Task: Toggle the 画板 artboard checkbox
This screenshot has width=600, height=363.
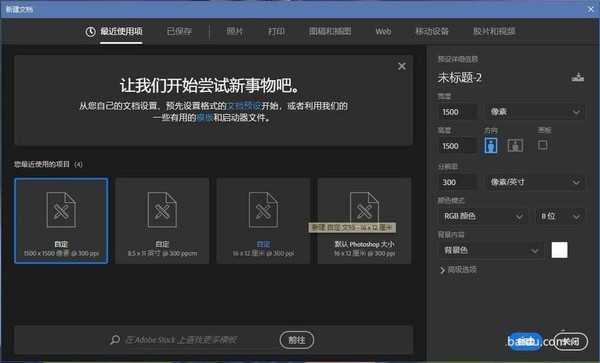Action: (x=543, y=145)
